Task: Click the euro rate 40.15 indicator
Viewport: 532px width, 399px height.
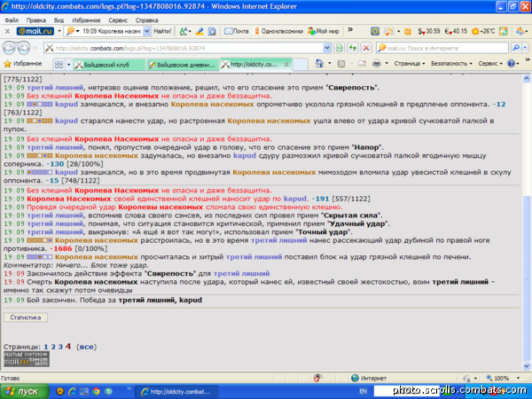Action: (456, 31)
